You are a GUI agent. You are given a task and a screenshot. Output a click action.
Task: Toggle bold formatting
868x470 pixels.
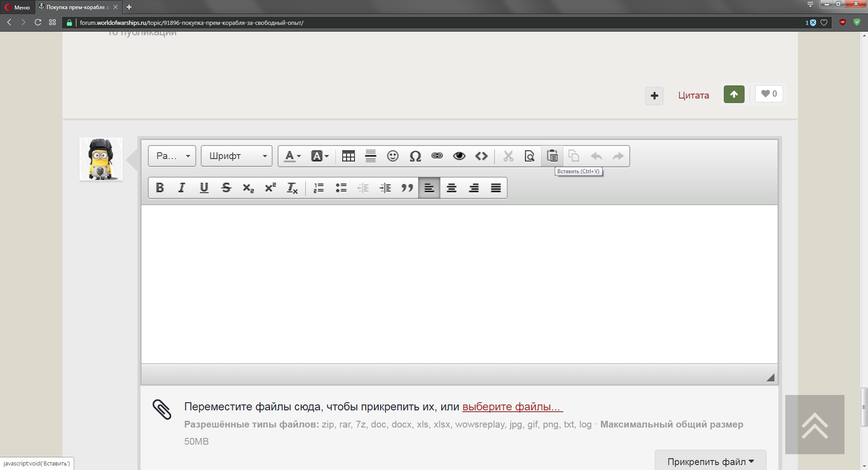[160, 188]
